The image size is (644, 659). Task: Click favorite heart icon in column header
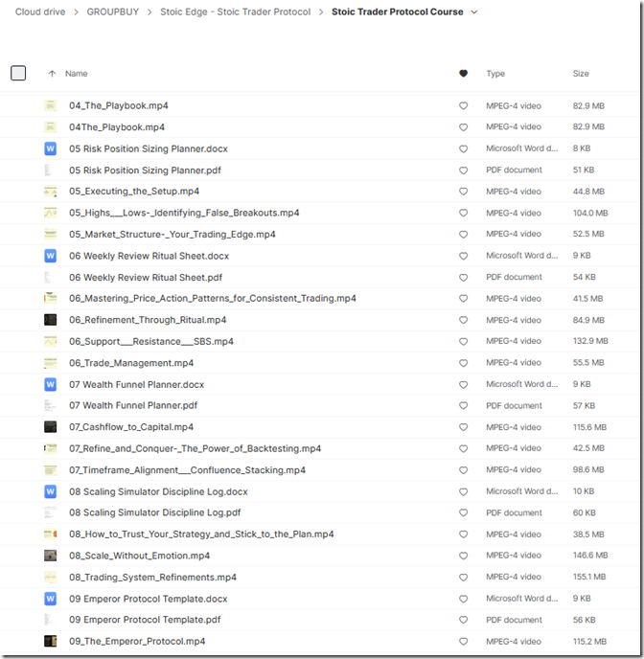[x=464, y=74]
